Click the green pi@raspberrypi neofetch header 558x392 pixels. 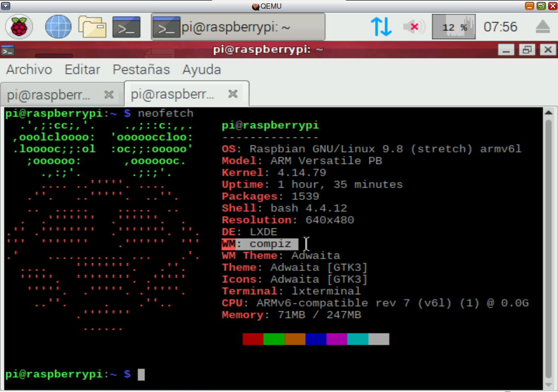pyautogui.click(x=271, y=125)
